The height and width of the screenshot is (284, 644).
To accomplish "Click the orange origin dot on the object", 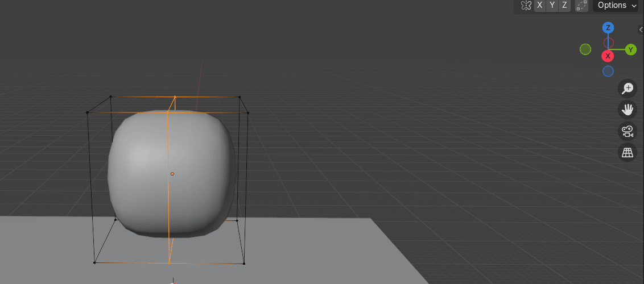I will (172, 174).
